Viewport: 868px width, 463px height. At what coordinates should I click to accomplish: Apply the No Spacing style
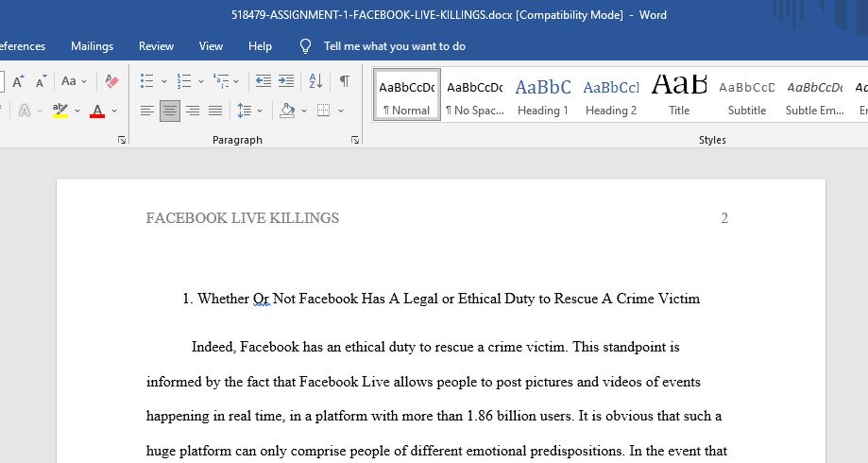(475, 94)
